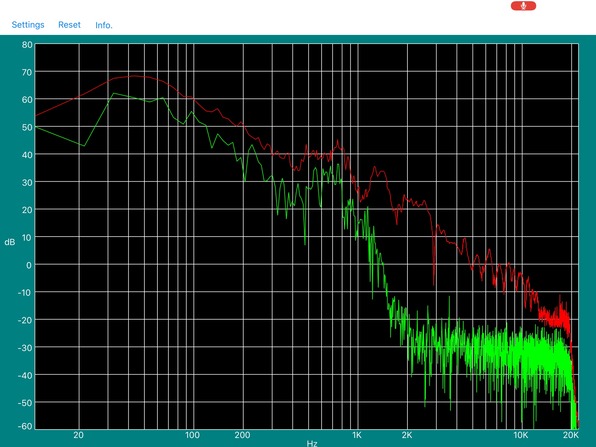596x447 pixels.
Task: Click the 70 dB axis label
Action: (x=27, y=72)
